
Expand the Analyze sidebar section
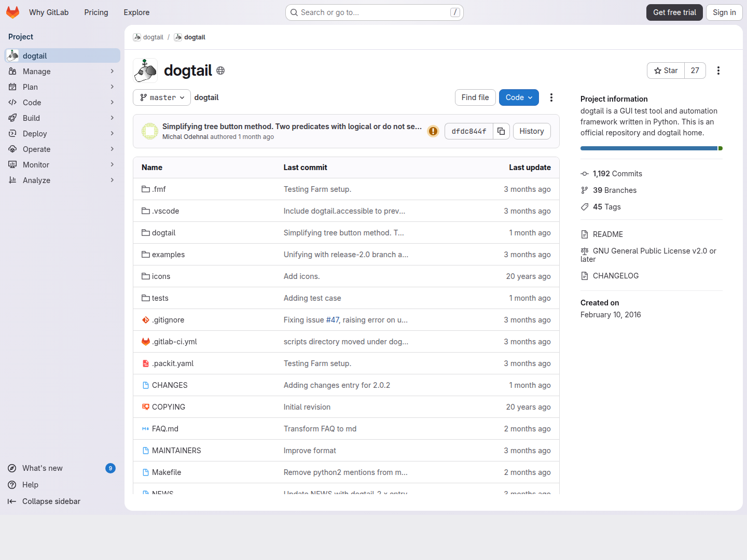coord(62,180)
